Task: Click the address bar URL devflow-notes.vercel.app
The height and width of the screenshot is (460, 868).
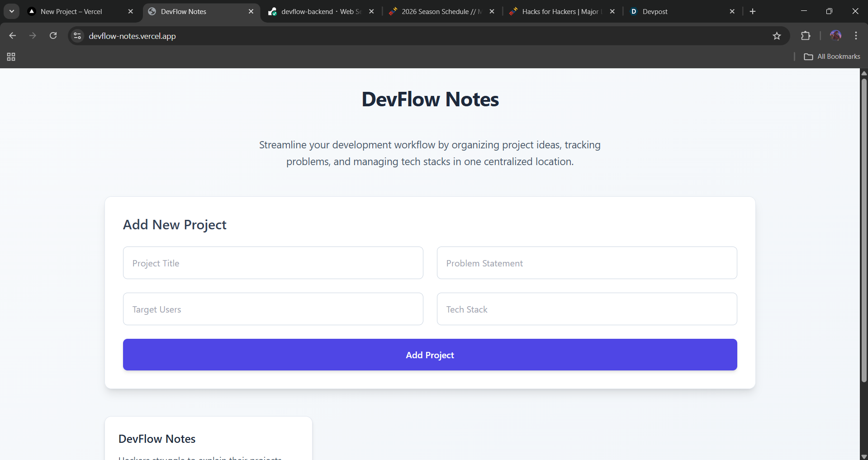Action: point(132,36)
